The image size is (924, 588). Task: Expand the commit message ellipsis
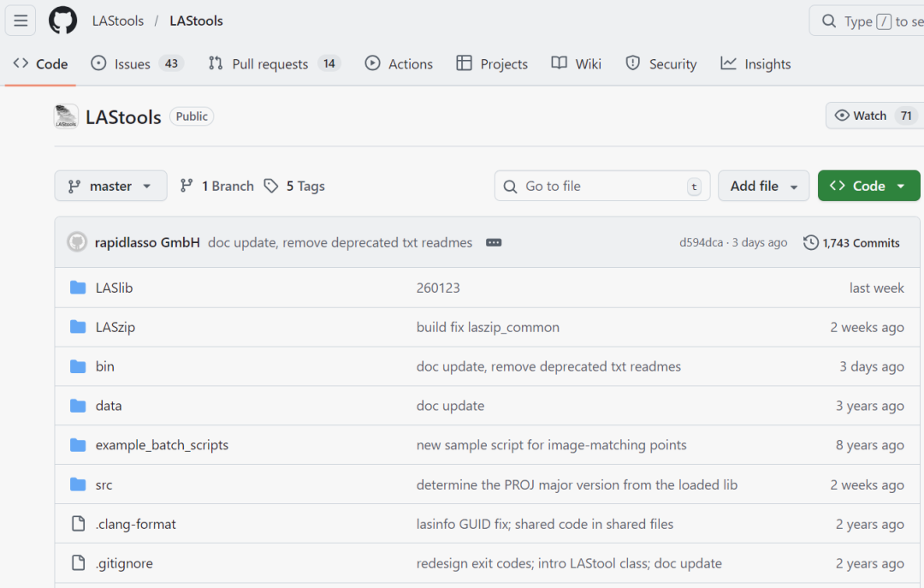(494, 242)
